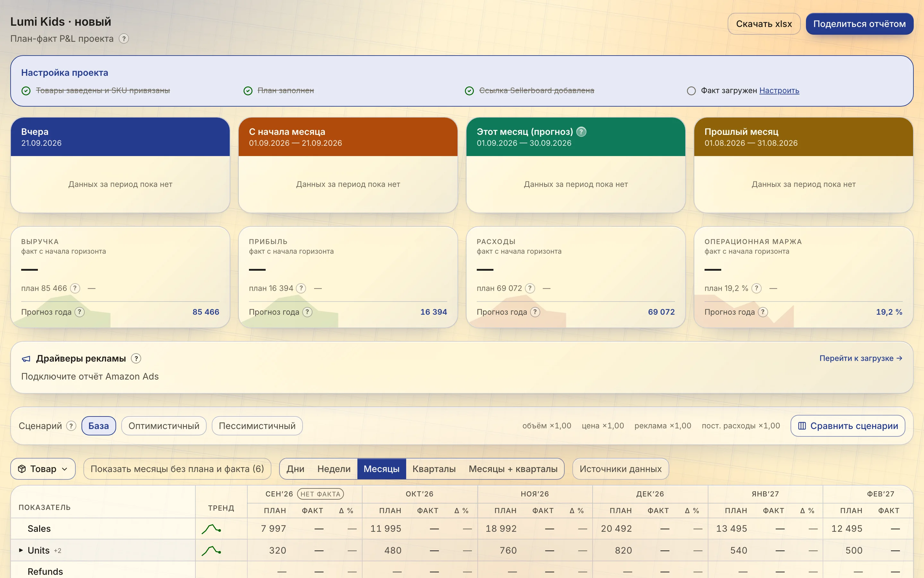Switch to Дни view

click(295, 469)
